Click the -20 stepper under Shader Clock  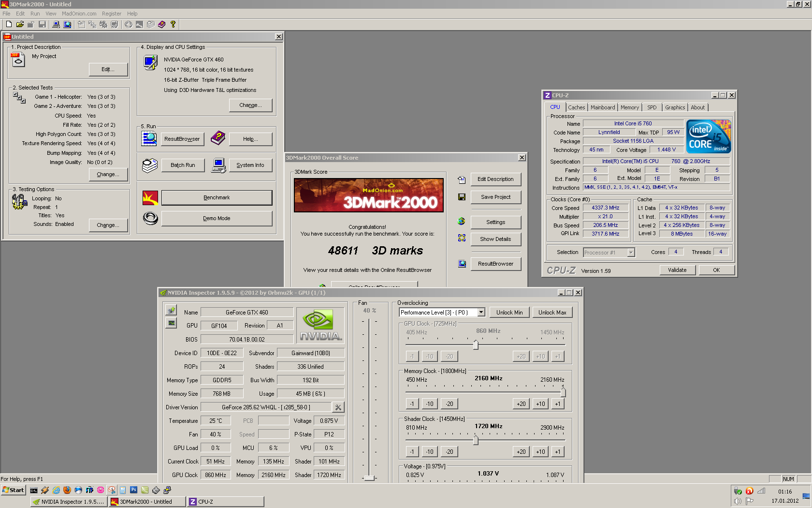point(449,452)
